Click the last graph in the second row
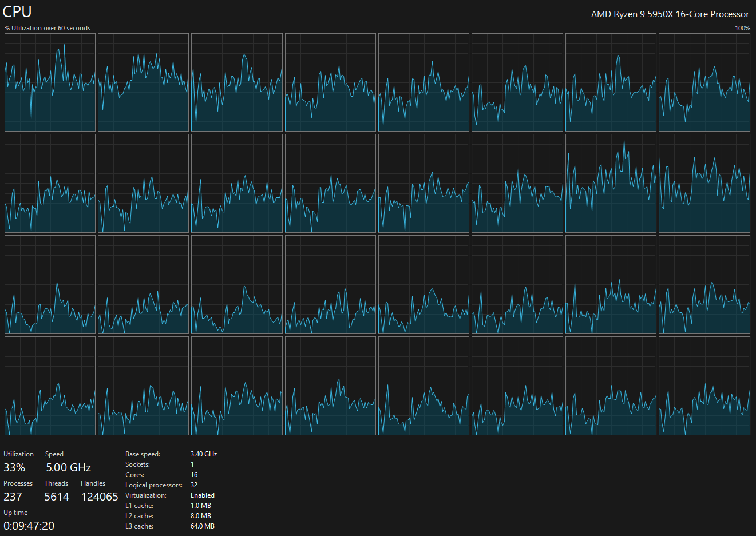 click(704, 183)
